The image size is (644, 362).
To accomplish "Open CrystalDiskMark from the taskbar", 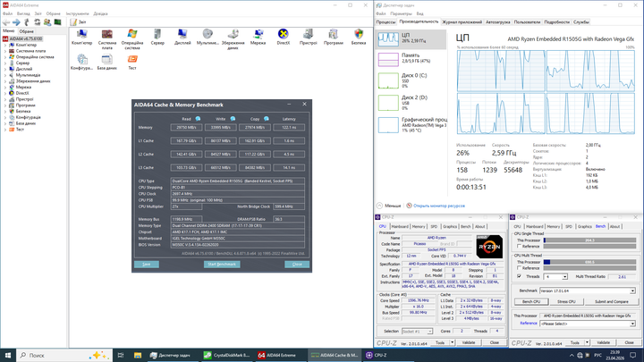I will point(226,355).
